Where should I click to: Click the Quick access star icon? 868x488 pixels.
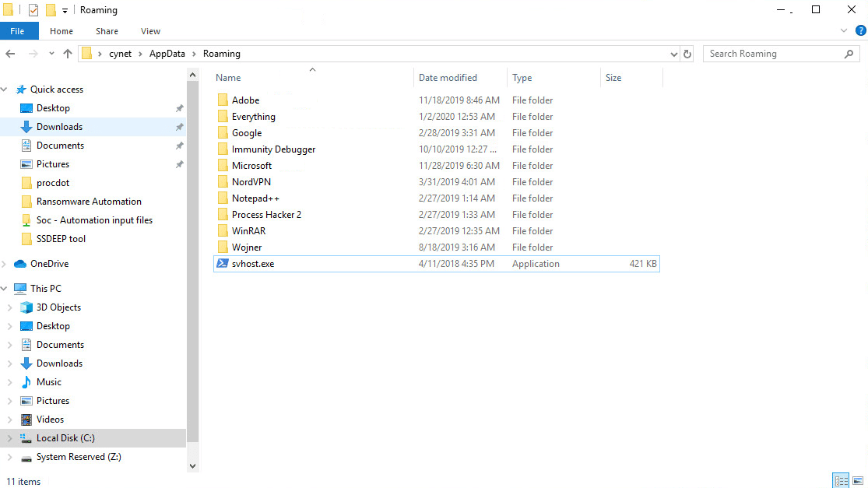(21, 89)
